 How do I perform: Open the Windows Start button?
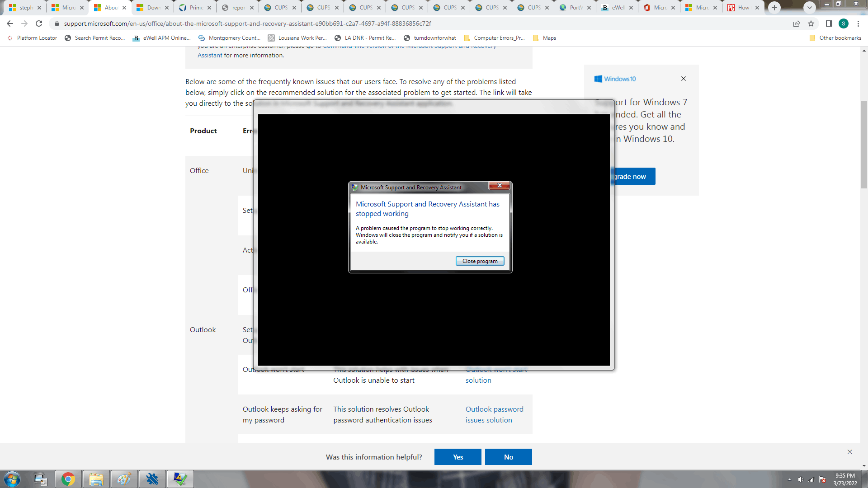coord(12,479)
